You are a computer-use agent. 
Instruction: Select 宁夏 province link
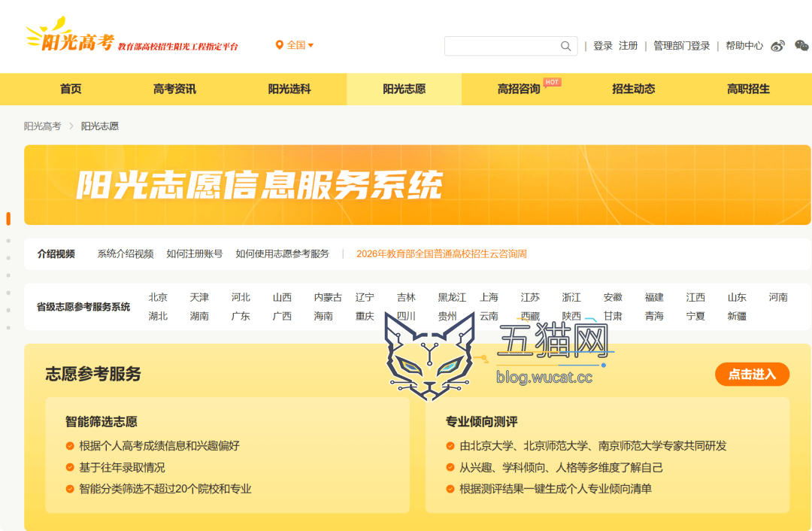click(695, 316)
